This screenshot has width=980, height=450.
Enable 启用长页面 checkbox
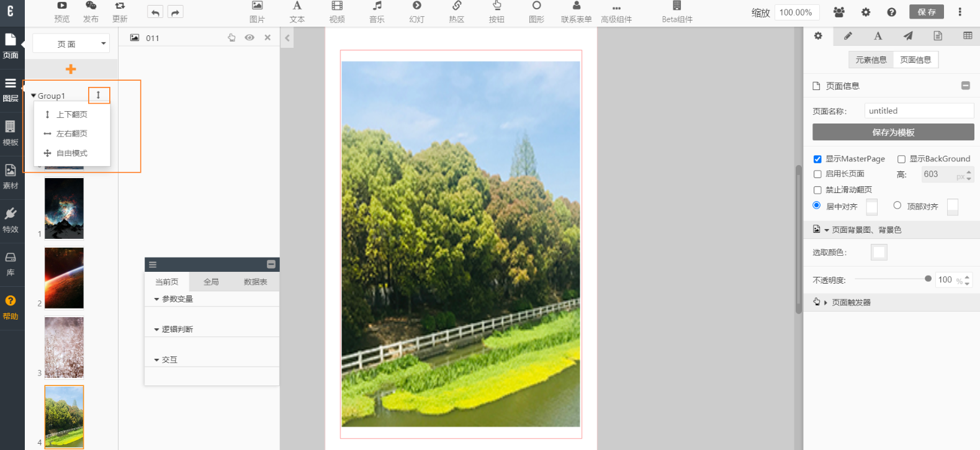[817, 174]
